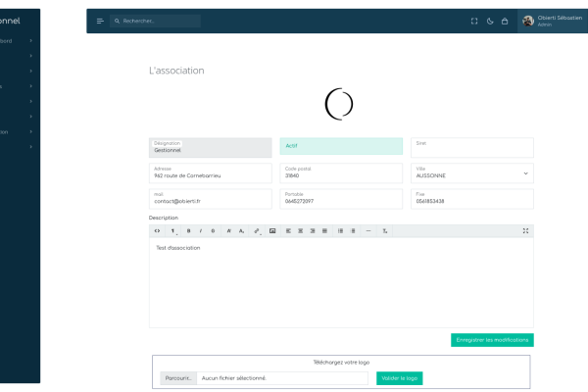Click the Adresse input field
588x392 pixels.
210,173
